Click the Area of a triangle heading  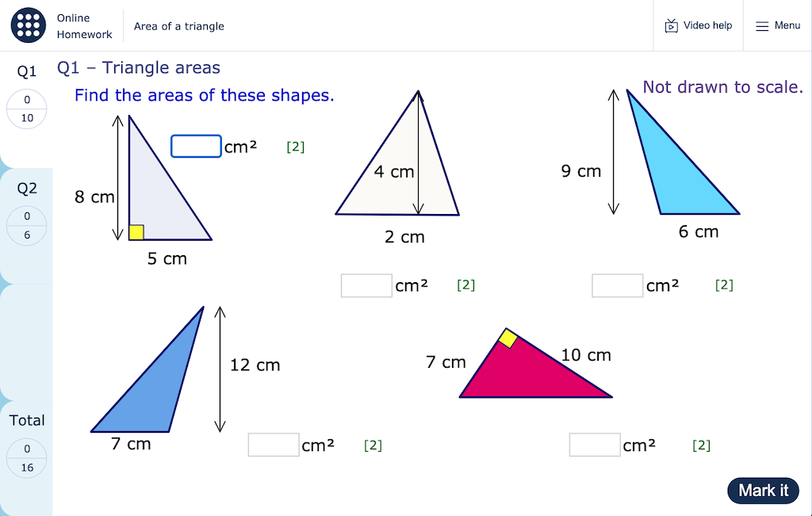click(x=179, y=26)
